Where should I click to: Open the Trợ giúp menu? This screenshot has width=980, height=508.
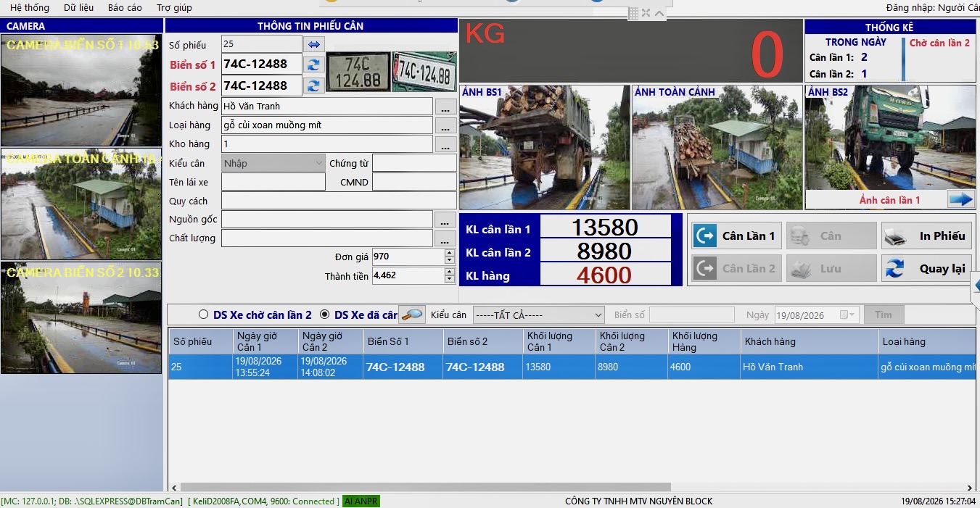click(x=174, y=7)
